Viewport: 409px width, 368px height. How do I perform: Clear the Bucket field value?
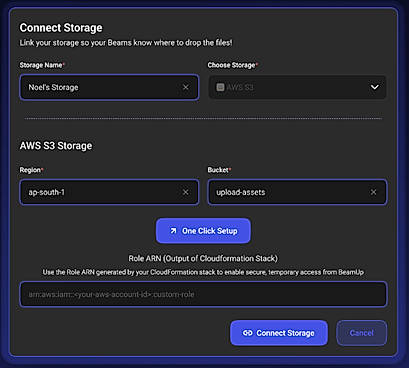[373, 192]
